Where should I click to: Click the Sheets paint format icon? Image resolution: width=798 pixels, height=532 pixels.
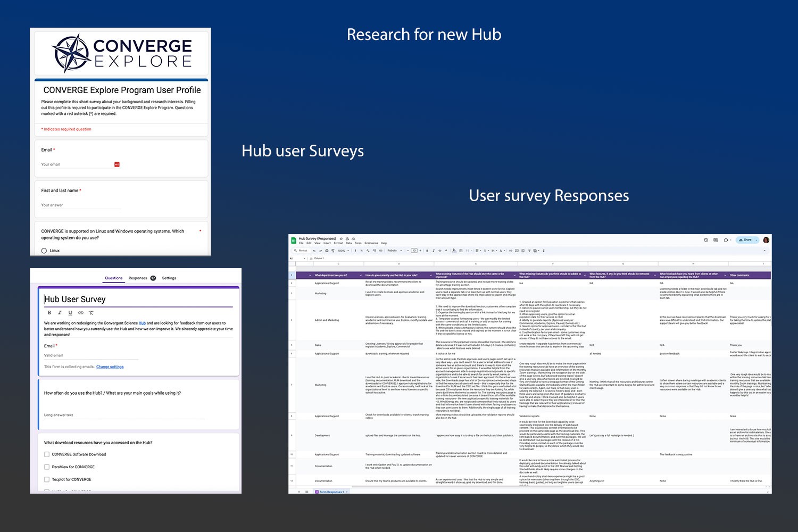point(333,251)
